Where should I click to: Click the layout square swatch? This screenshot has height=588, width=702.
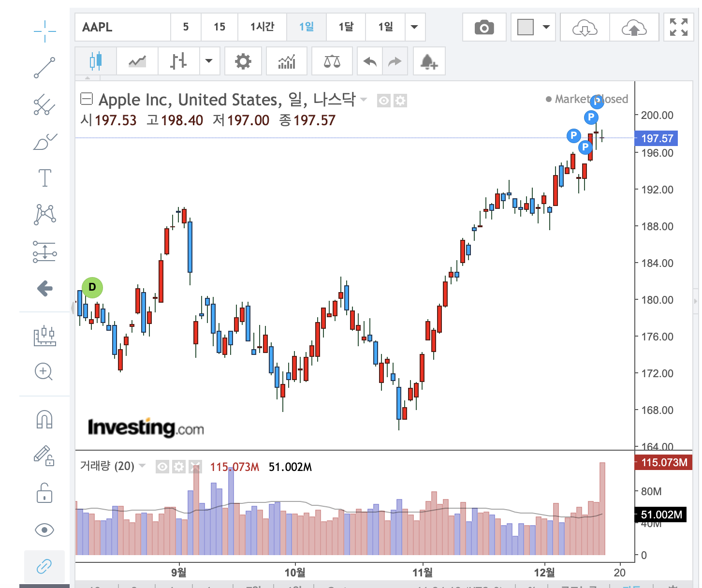point(526,27)
